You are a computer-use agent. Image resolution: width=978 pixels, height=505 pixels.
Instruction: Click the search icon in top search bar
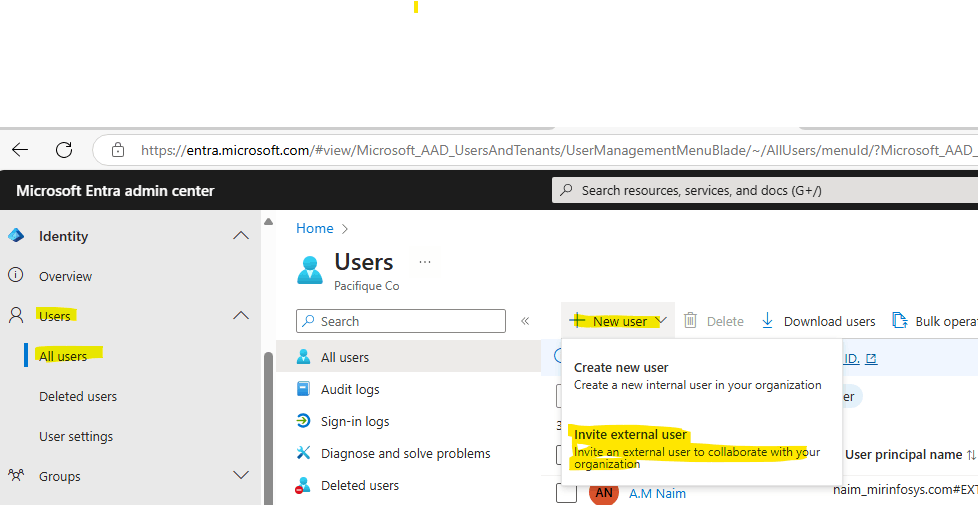tap(566, 190)
